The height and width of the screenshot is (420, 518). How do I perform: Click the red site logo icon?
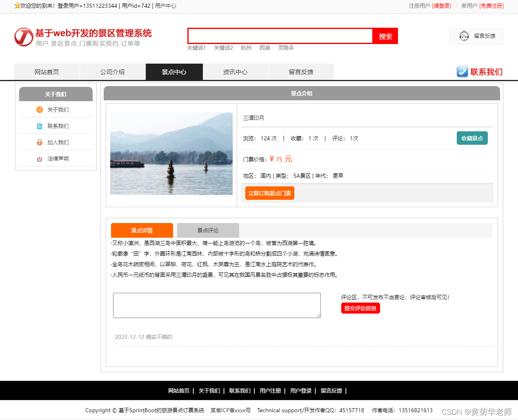(x=24, y=37)
